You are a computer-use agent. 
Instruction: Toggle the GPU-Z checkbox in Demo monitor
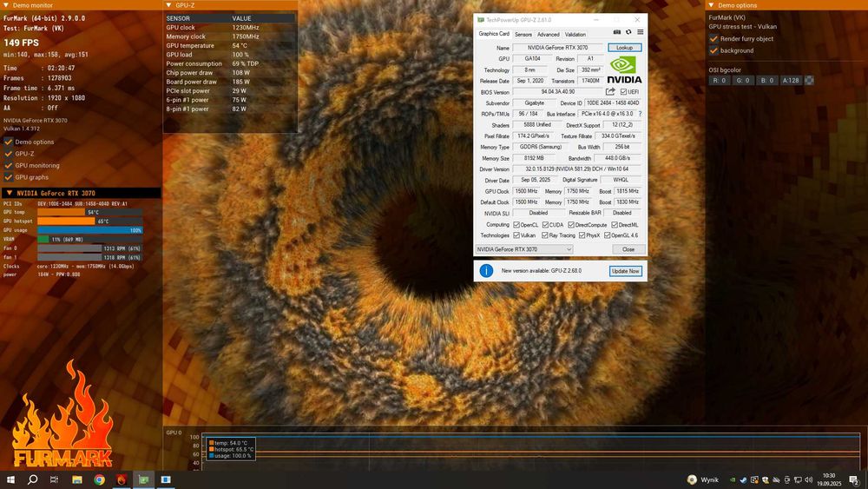coord(9,154)
